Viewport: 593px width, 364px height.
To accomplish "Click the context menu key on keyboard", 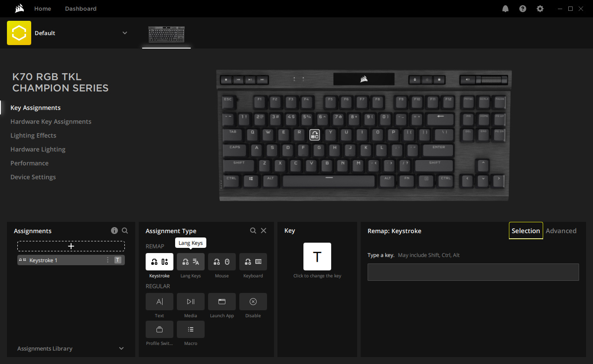I will pyautogui.click(x=427, y=180).
